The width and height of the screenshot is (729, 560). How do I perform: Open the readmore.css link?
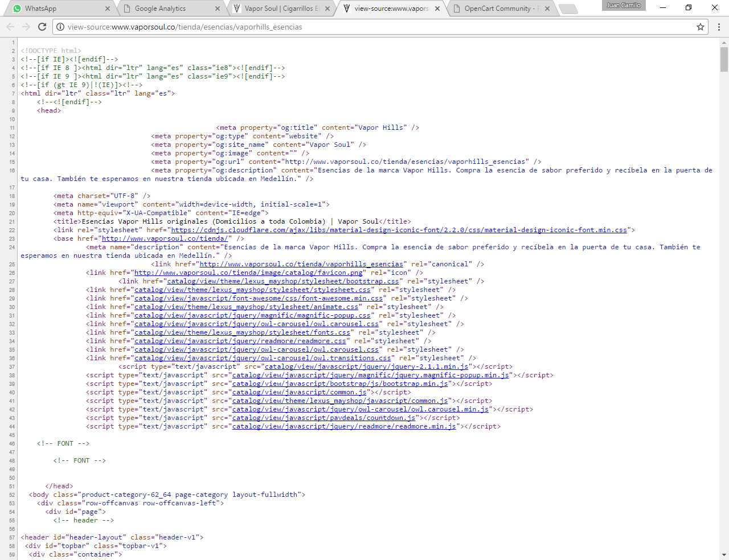pos(240,341)
